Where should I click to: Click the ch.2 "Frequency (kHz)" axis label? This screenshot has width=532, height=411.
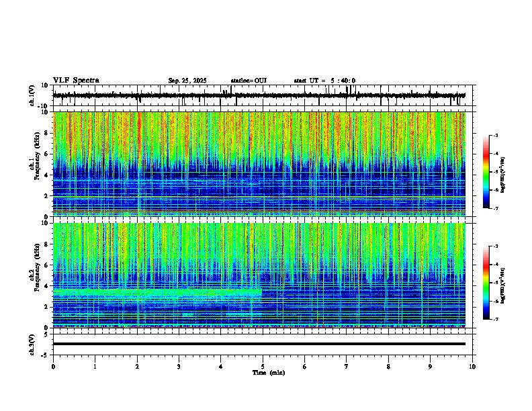point(37,267)
